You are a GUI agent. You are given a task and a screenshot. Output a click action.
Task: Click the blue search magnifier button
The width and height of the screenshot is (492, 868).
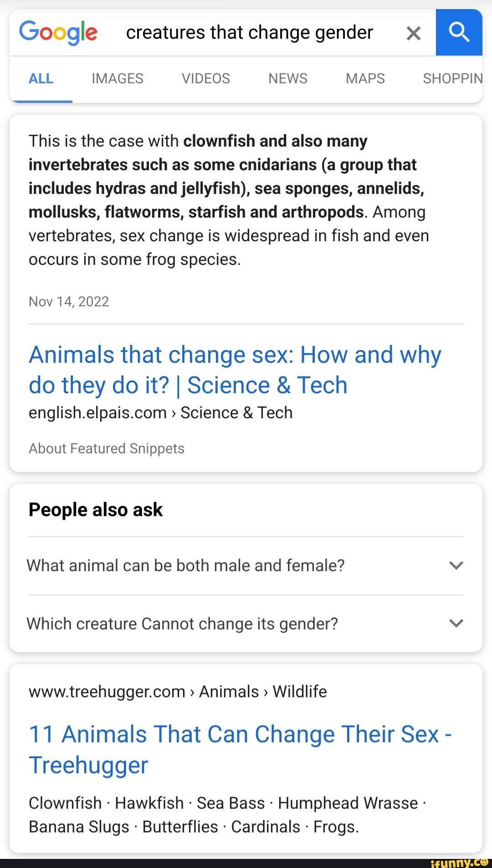[459, 33]
